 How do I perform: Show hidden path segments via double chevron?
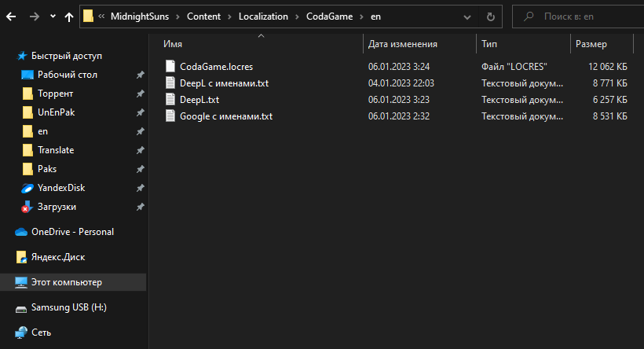click(101, 17)
